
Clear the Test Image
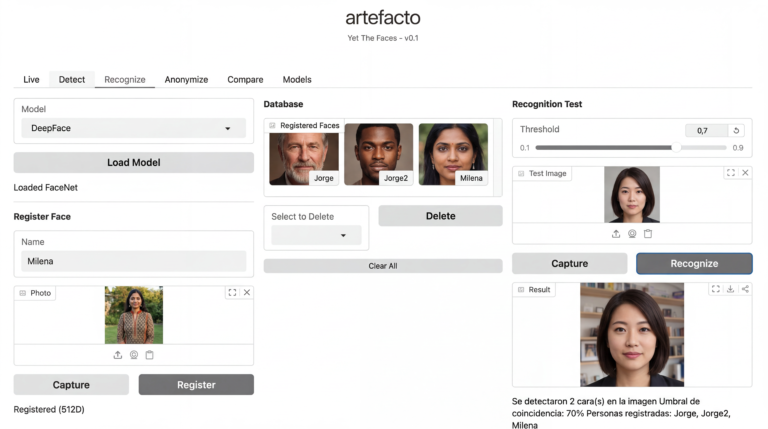coord(745,173)
